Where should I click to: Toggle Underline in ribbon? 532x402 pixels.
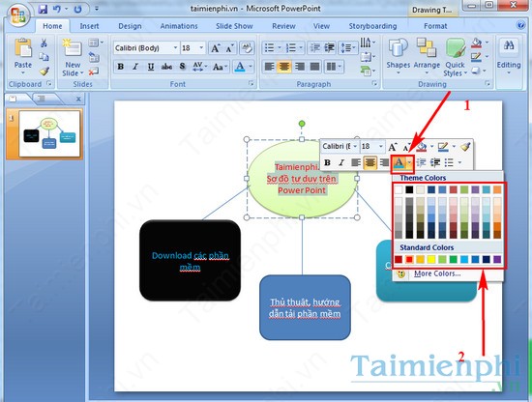(151, 67)
